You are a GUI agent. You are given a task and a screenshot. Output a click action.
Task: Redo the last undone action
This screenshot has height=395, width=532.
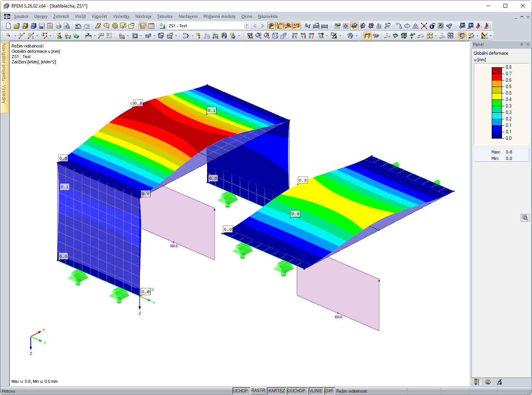87,26
